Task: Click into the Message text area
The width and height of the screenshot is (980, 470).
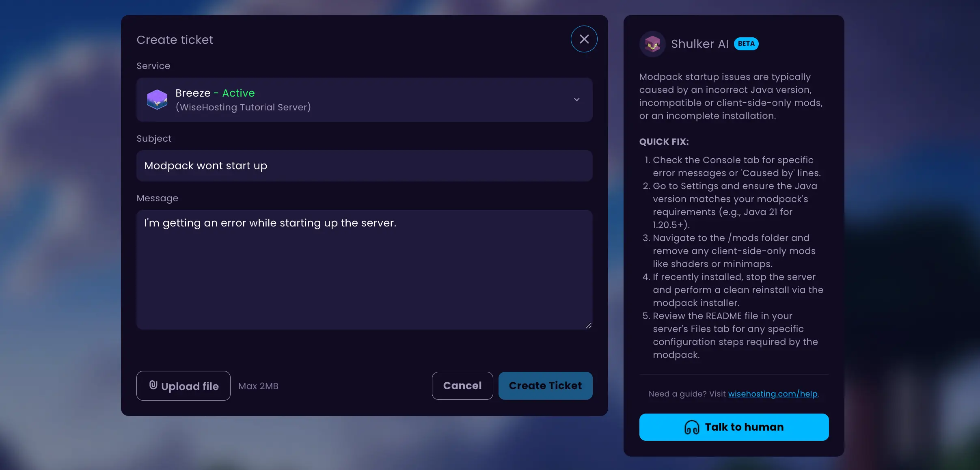Action: point(364,269)
